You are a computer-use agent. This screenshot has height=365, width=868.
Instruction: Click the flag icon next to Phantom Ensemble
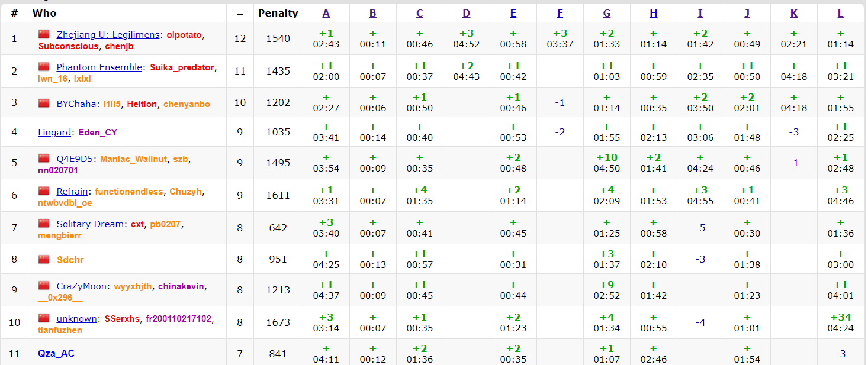point(44,67)
